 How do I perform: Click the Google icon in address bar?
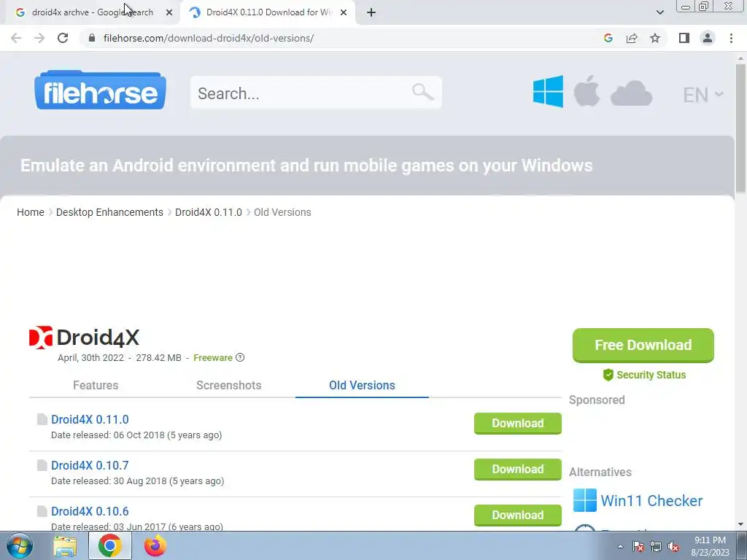pos(608,38)
